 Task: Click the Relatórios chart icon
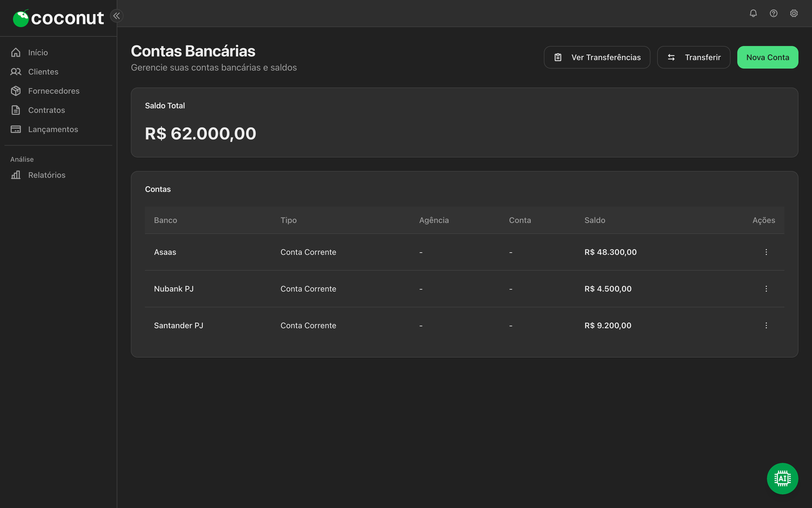16,175
